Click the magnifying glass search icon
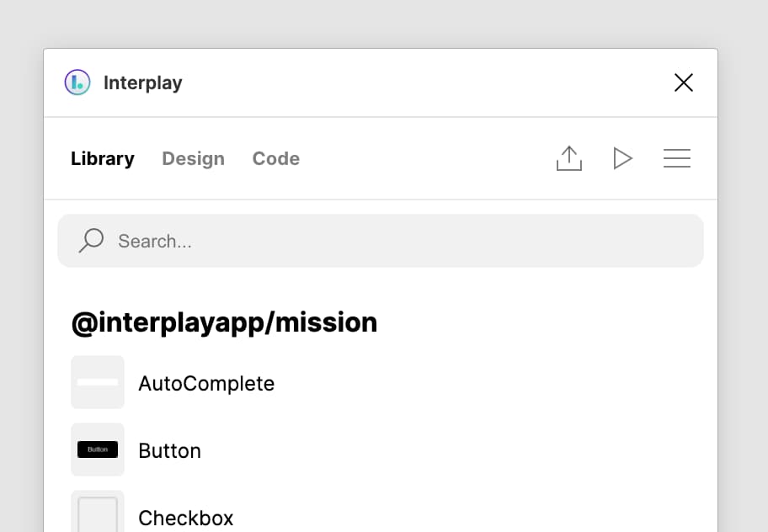768x532 pixels. tap(91, 240)
